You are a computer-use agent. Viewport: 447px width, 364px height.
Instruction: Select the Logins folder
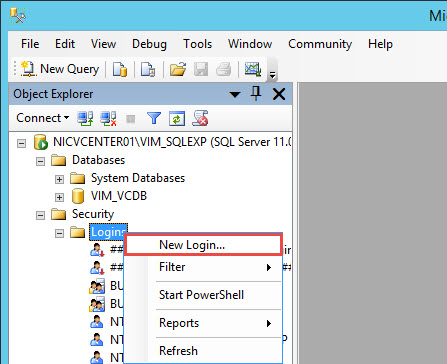coord(109,232)
